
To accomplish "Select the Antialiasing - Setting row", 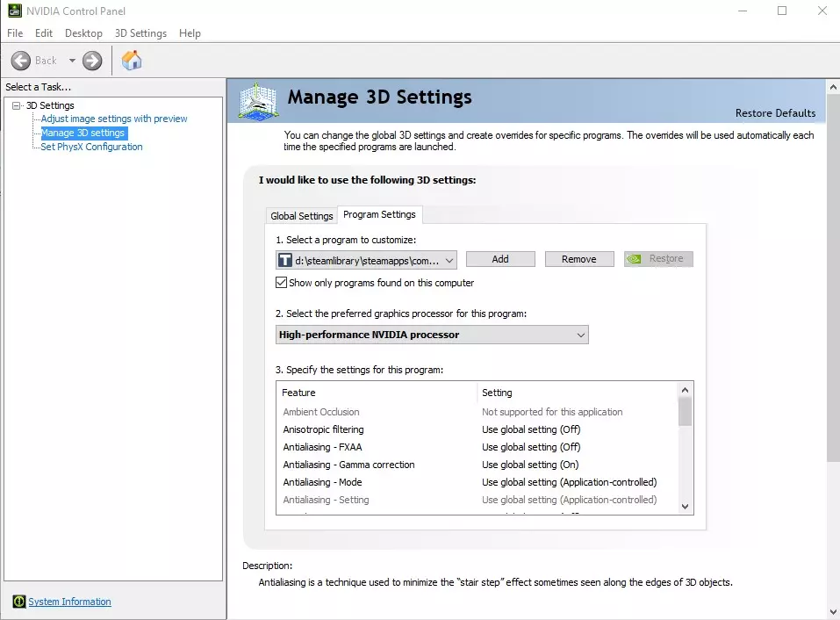I will pos(477,500).
